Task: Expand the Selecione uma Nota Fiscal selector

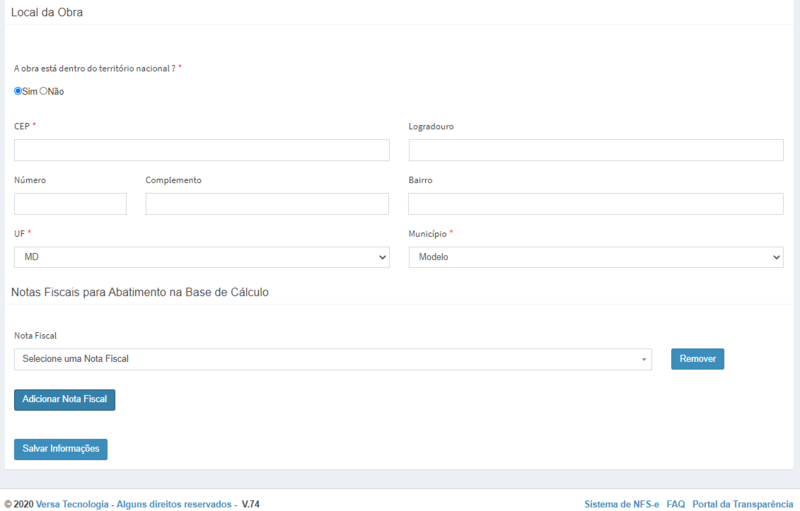Action: [332, 359]
